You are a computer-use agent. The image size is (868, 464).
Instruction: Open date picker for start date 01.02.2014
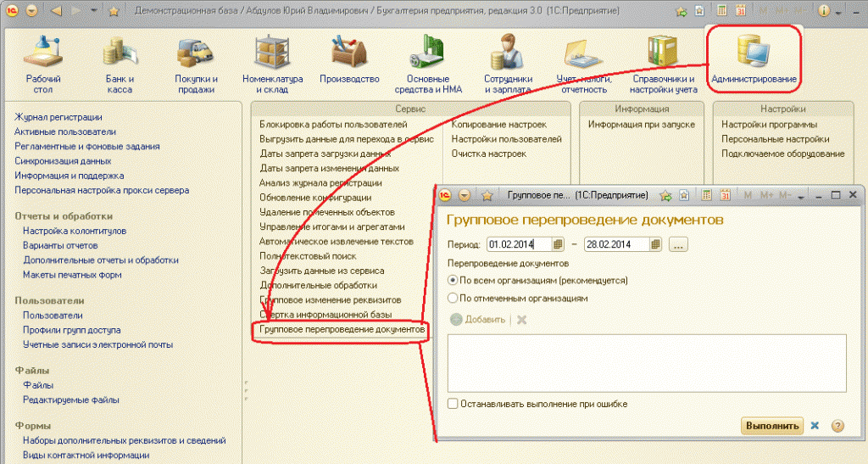[558, 245]
